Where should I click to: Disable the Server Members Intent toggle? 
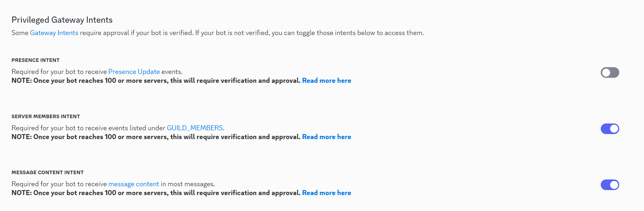coord(610,129)
